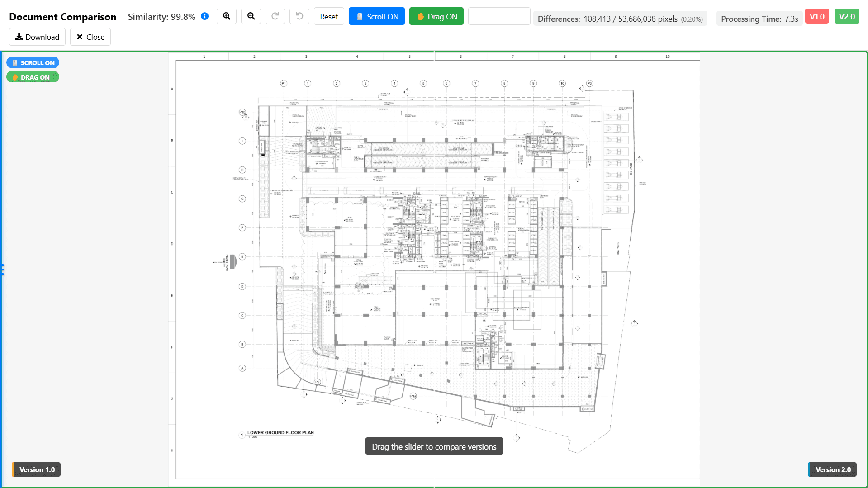Click the Differences pixel count text
Screen dimensions: 868x488
click(620, 19)
